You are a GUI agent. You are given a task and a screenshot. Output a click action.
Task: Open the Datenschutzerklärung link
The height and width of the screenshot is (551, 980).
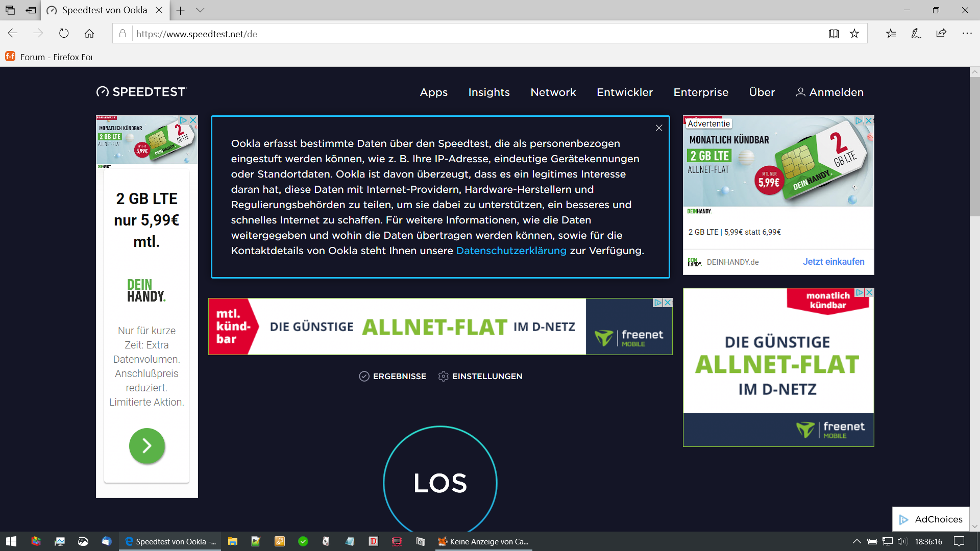click(511, 251)
